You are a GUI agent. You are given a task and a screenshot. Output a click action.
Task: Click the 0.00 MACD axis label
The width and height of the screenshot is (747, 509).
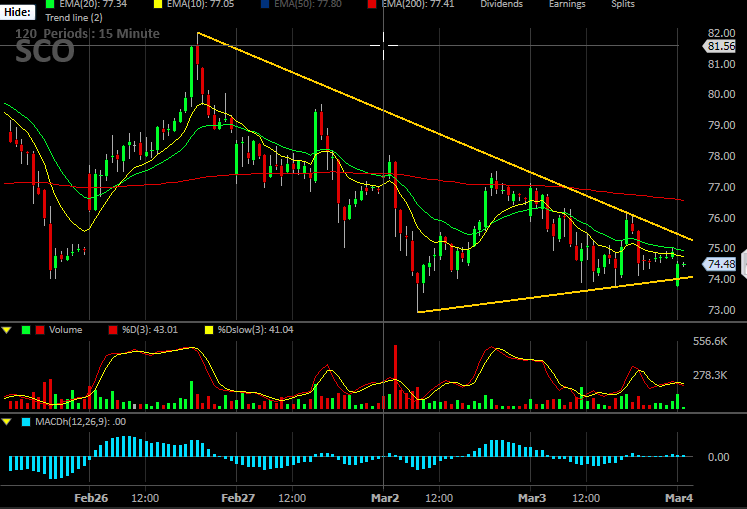(718, 458)
